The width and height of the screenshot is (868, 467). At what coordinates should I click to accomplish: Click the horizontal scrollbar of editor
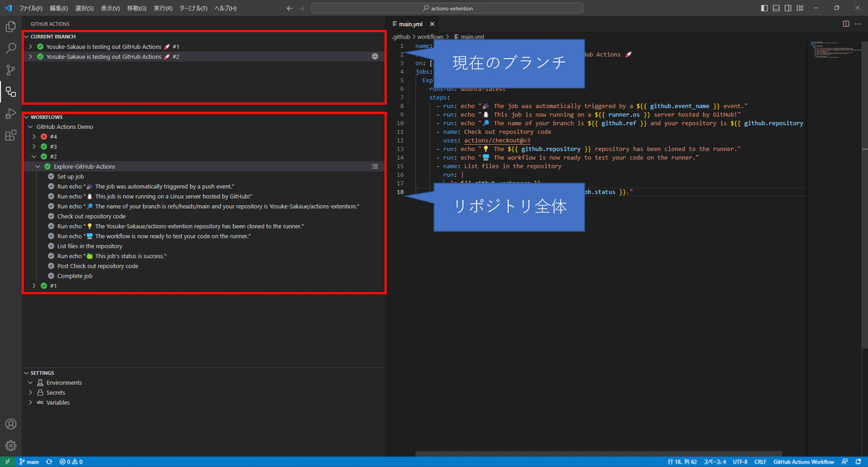pyautogui.click(x=598, y=454)
